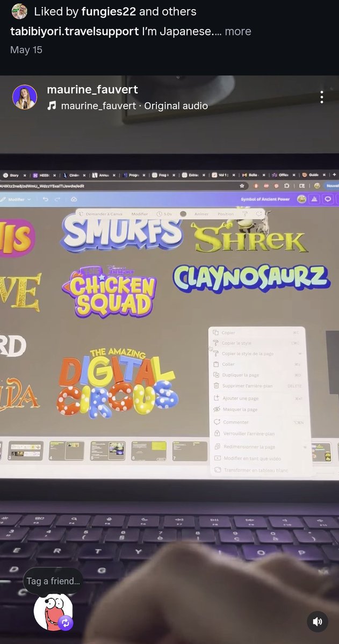
Task: Click the Canva cloud save status icon
Action: point(74,199)
